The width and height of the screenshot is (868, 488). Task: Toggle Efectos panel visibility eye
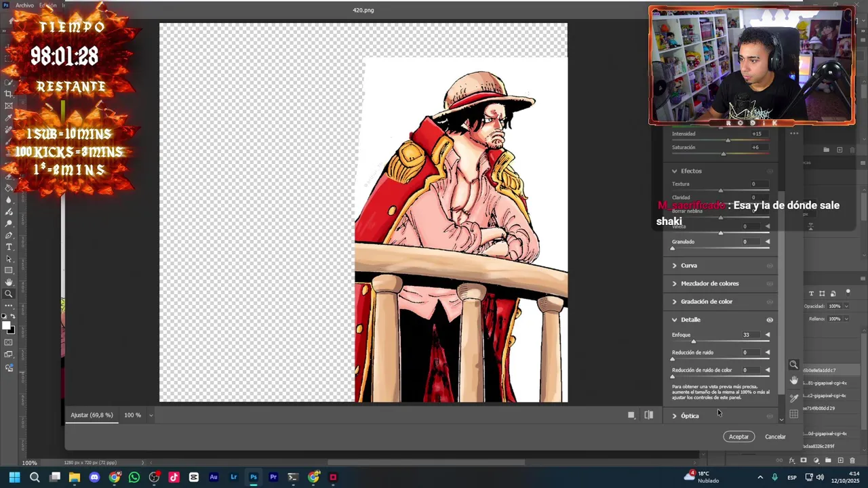pos(770,171)
